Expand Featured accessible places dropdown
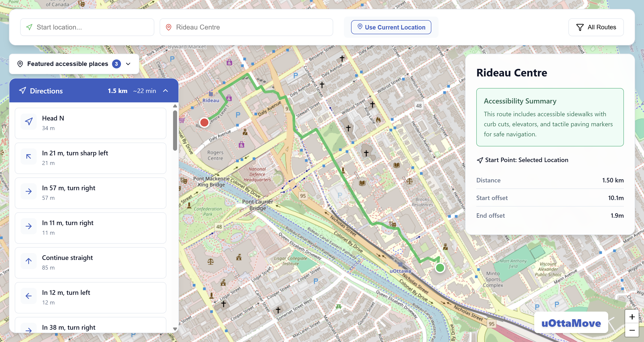The height and width of the screenshot is (342, 644). point(128,64)
